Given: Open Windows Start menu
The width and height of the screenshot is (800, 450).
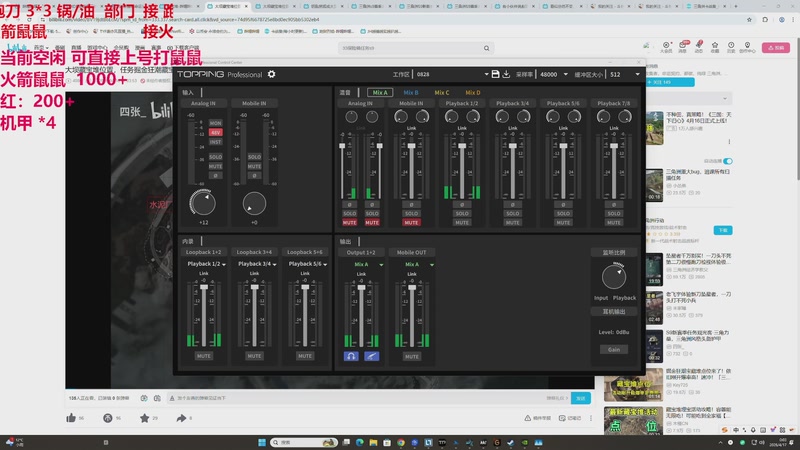Looking at the screenshot, I should [x=262, y=442].
